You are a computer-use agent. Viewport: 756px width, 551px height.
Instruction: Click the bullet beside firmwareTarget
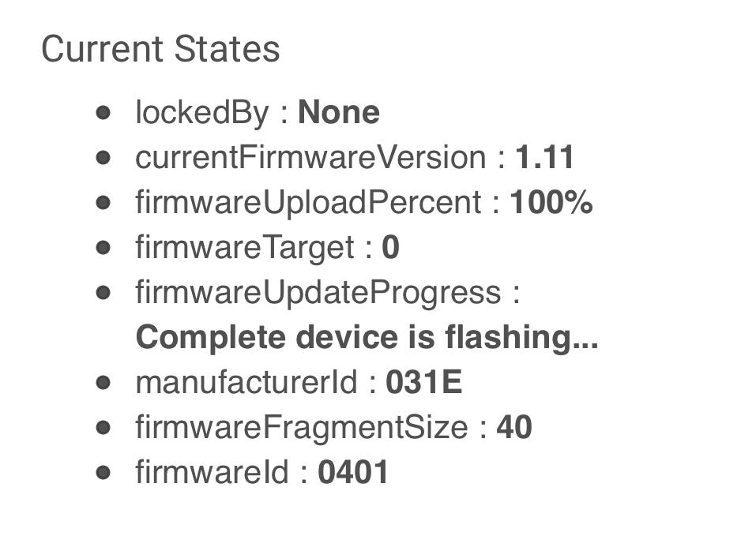click(x=103, y=247)
